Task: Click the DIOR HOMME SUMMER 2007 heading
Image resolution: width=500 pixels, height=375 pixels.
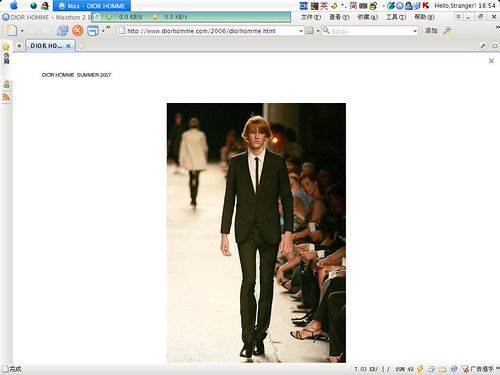Action: [76, 75]
